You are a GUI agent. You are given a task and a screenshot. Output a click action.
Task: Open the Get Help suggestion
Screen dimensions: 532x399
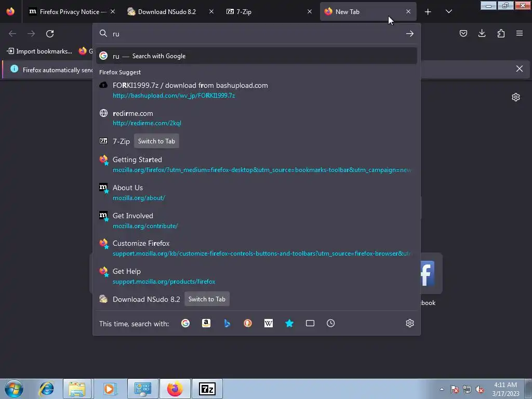[x=257, y=276]
